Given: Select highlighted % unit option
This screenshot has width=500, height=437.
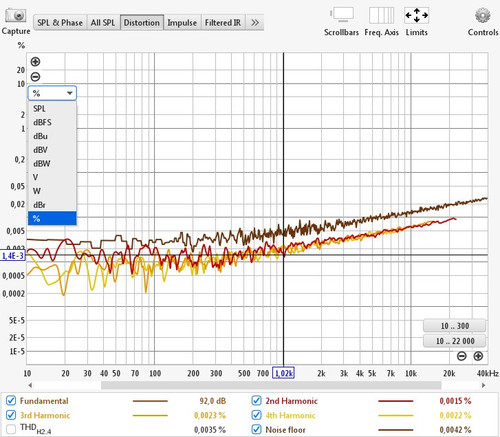Looking at the screenshot, I should point(52,218).
